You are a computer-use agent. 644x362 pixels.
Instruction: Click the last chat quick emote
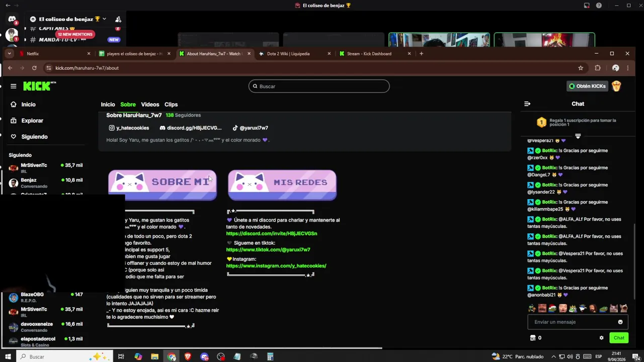[x=624, y=308]
